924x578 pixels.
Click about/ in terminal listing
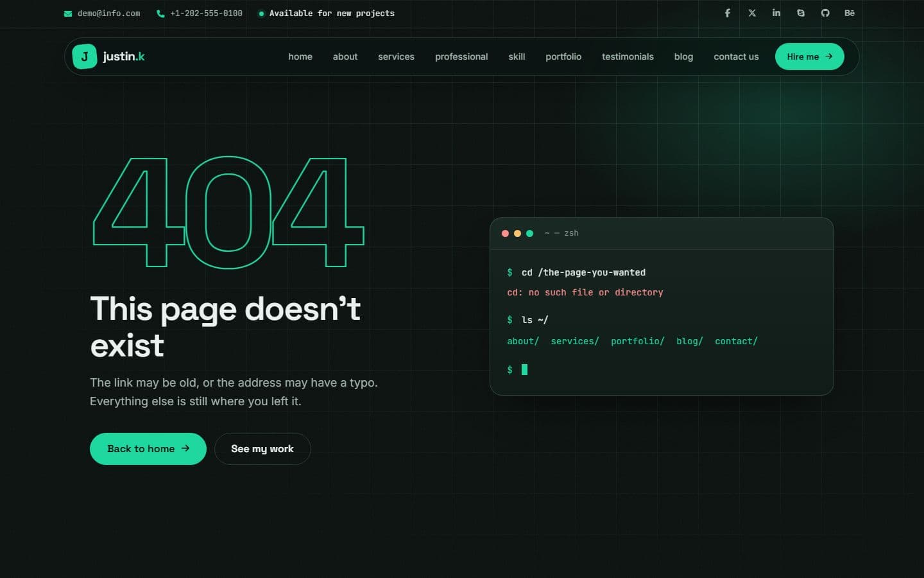click(x=523, y=341)
